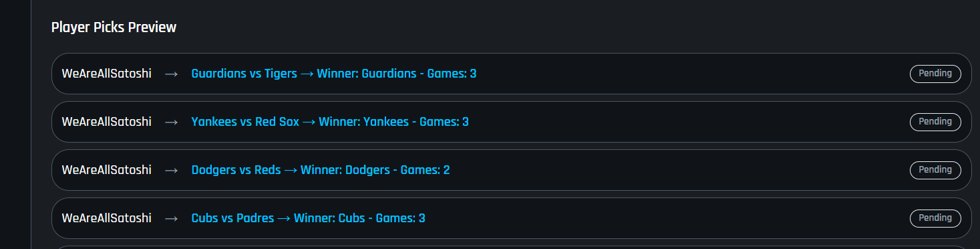Screen dimensions: 980x249
Task: Click Pending badge on Yankees vs Red Sox row
Action: point(935,122)
